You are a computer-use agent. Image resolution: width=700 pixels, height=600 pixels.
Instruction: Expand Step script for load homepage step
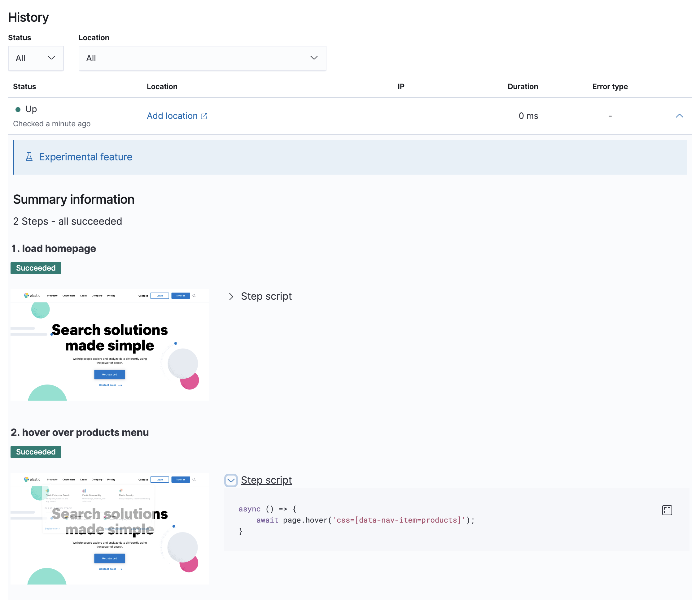point(260,296)
